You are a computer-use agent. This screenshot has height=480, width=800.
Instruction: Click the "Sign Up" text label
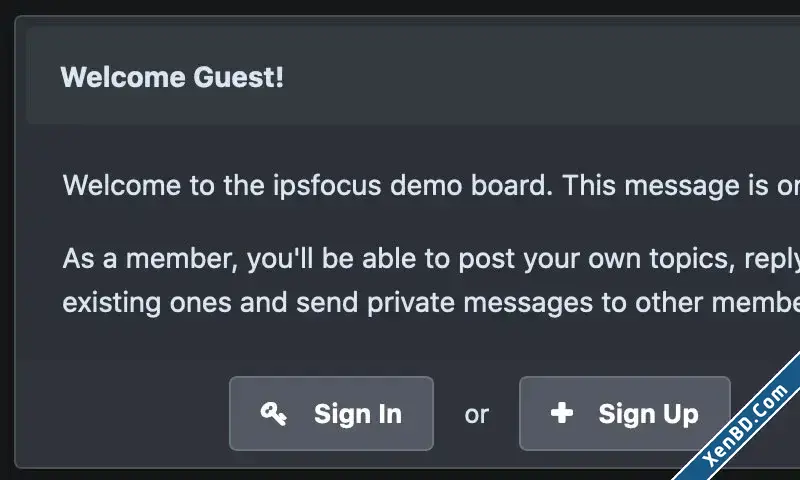tap(648, 414)
